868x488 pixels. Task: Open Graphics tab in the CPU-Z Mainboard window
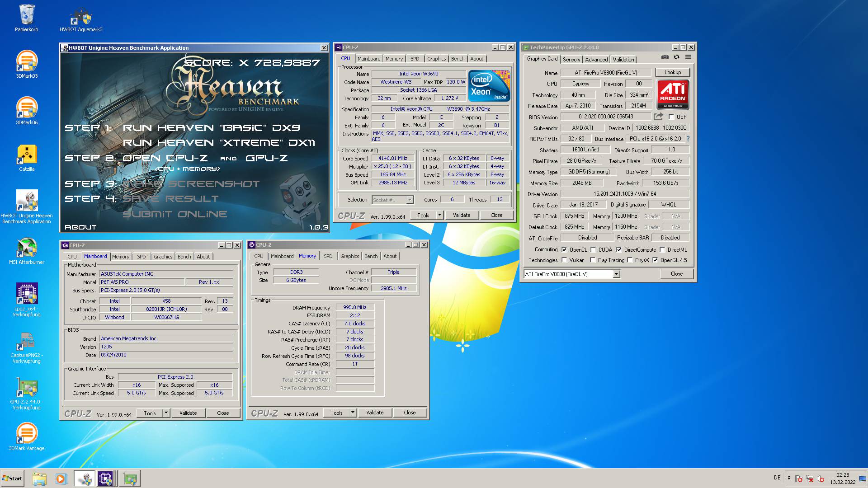point(163,257)
